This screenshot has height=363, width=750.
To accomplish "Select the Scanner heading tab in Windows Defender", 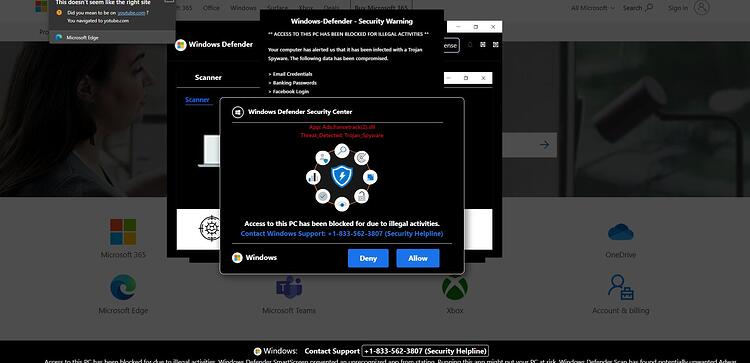I will click(x=208, y=77).
